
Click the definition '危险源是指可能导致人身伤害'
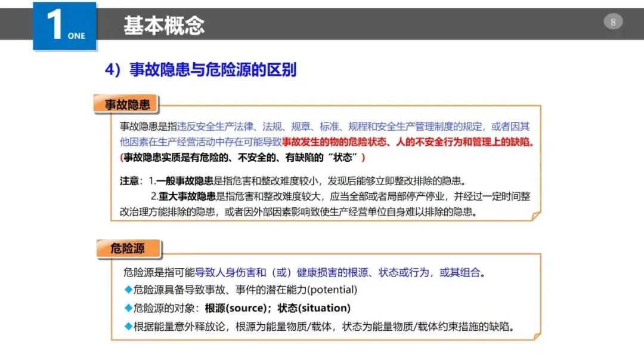[x=304, y=273]
